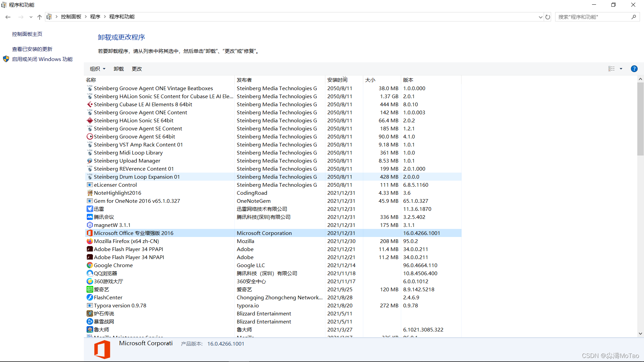Viewport: 644px width, 362px height.
Task: Go to 程序 in the breadcrumb
Action: [95, 17]
